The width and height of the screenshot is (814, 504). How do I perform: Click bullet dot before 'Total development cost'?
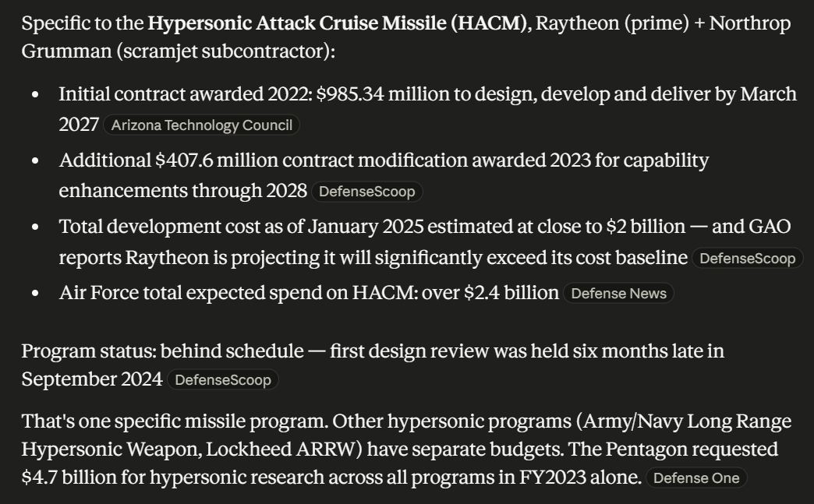click(35, 227)
